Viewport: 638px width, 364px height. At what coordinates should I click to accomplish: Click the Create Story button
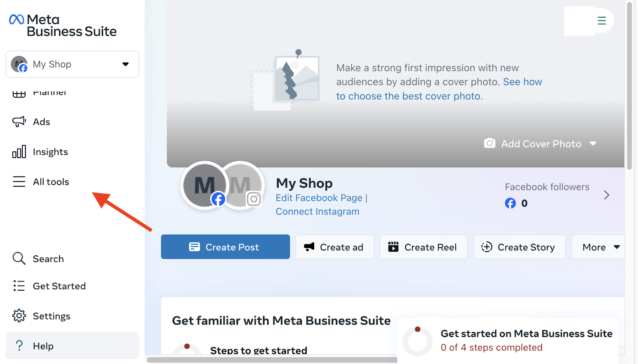click(520, 247)
